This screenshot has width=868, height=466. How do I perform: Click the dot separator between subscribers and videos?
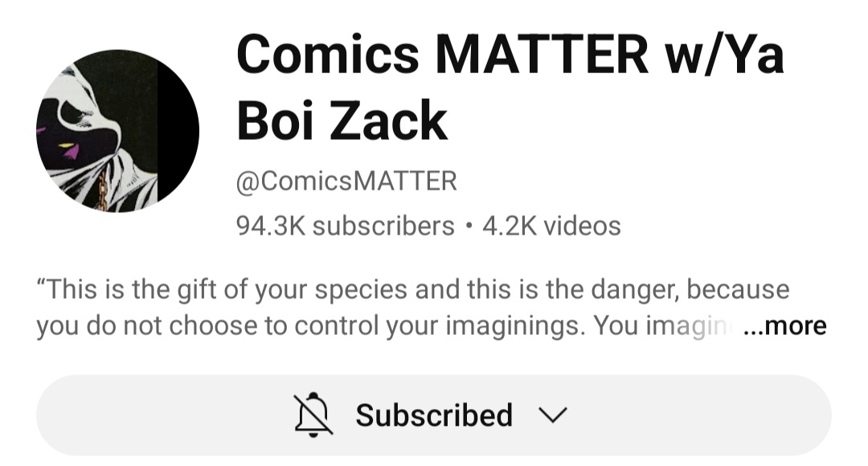[469, 226]
